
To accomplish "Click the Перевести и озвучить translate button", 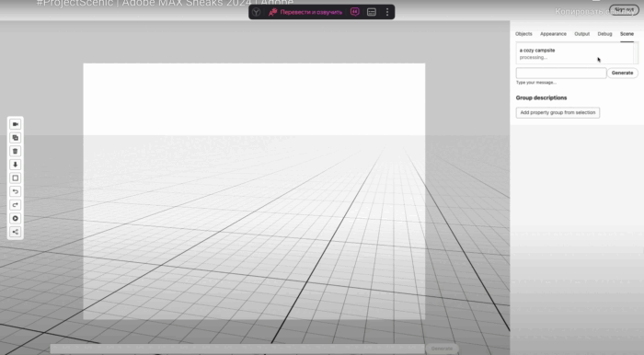I will click(x=305, y=12).
